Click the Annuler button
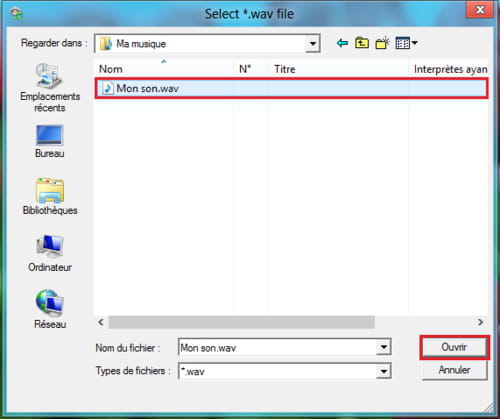The width and height of the screenshot is (500, 419). [x=454, y=370]
